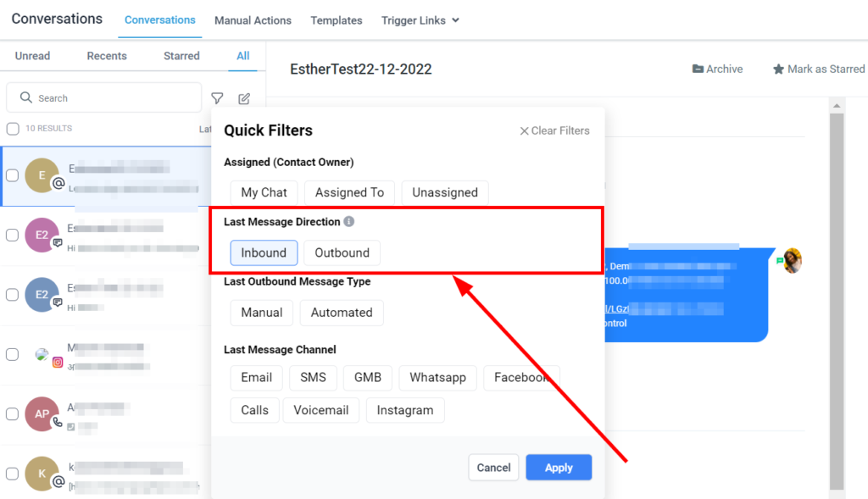Image resolution: width=868 pixels, height=499 pixels.
Task: Click the Instagram badge on the M contact
Action: click(x=58, y=363)
